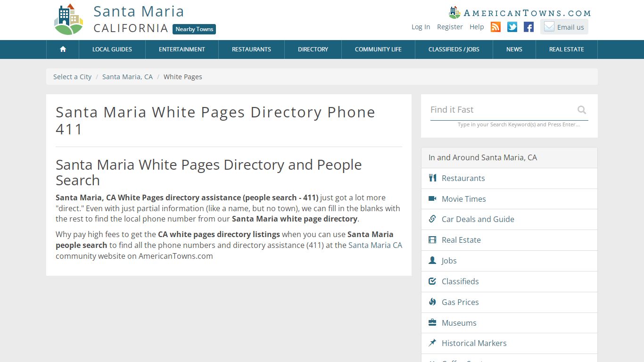This screenshot has height=362, width=644.
Task: Open the Community Life menu
Action: 378,49
